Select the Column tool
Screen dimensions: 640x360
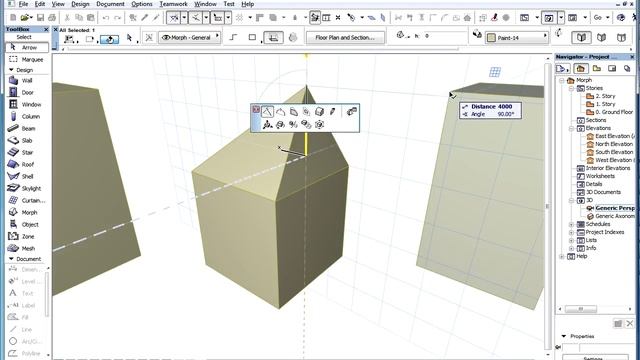27,116
